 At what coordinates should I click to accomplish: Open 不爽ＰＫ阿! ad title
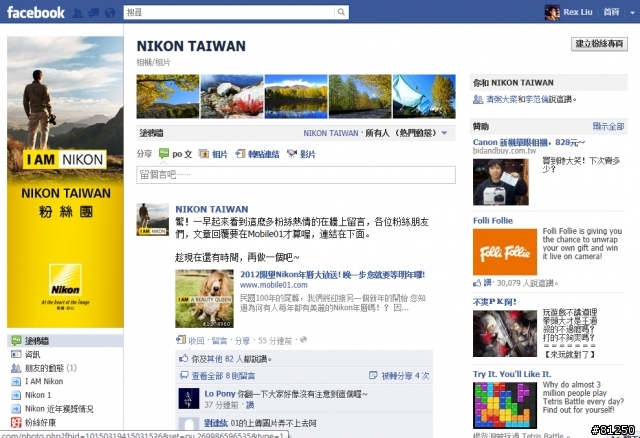495,302
